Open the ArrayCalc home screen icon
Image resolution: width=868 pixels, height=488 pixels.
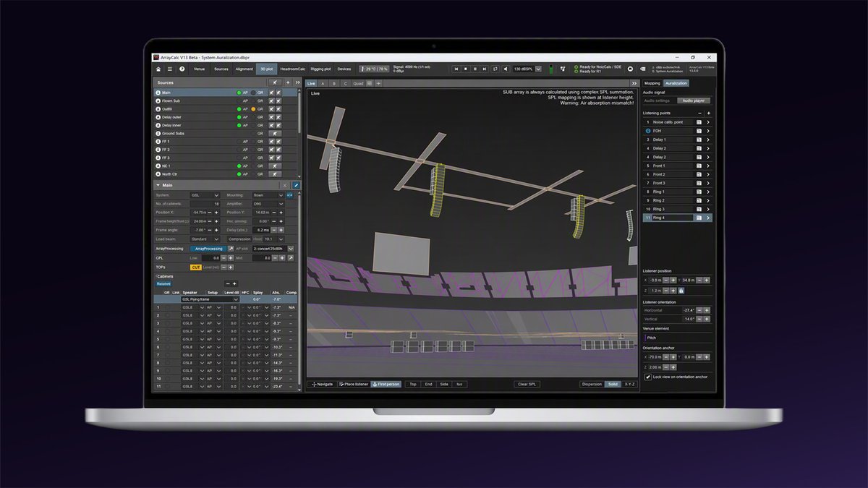click(x=158, y=69)
